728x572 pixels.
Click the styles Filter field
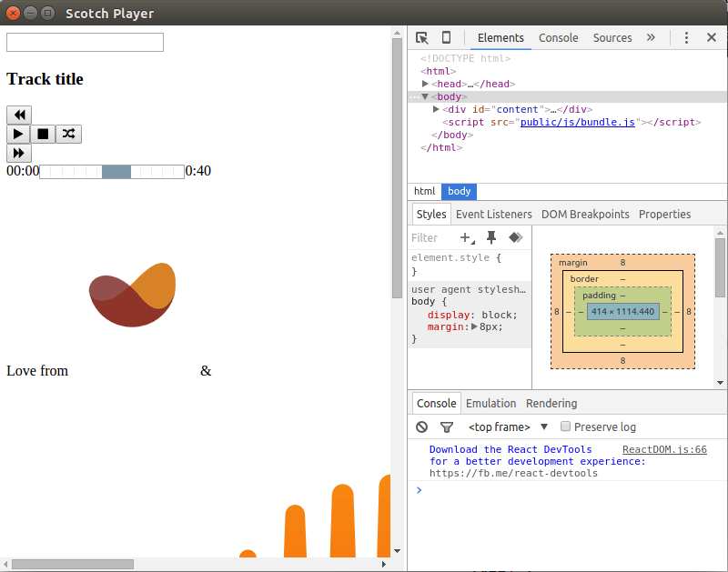point(431,237)
